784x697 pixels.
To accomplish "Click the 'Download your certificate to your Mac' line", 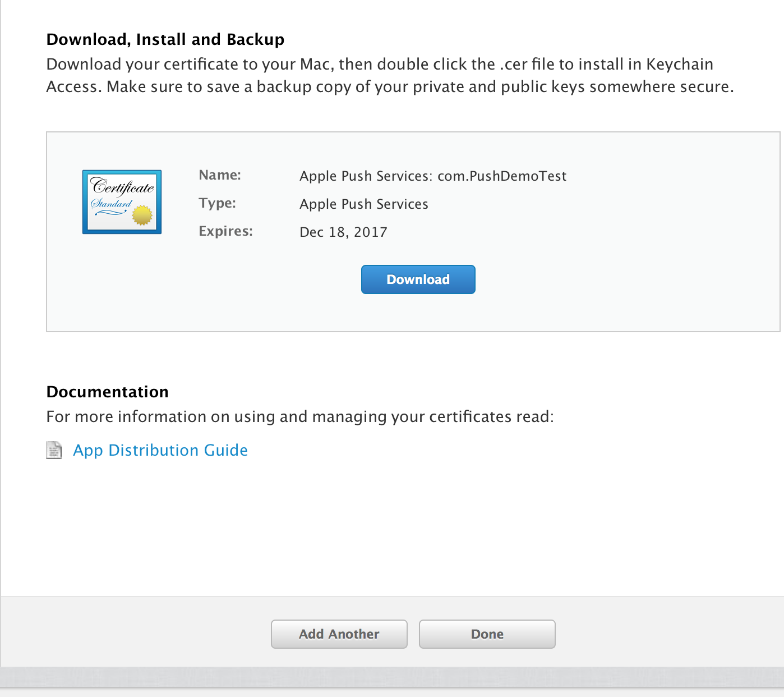I will (379, 64).
